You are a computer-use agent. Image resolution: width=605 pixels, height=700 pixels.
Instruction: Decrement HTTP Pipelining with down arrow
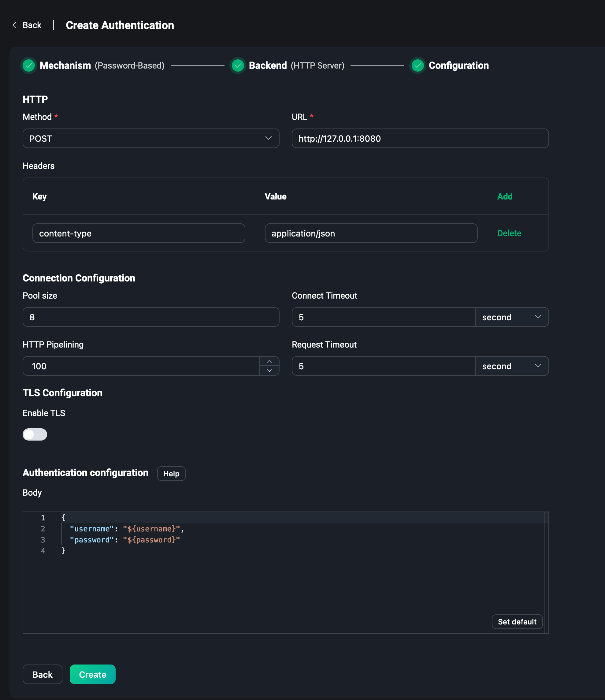click(269, 370)
